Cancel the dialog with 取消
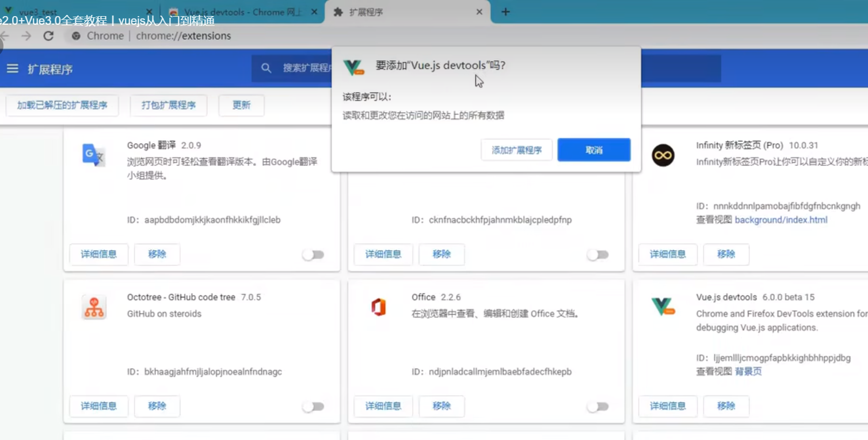 [594, 150]
